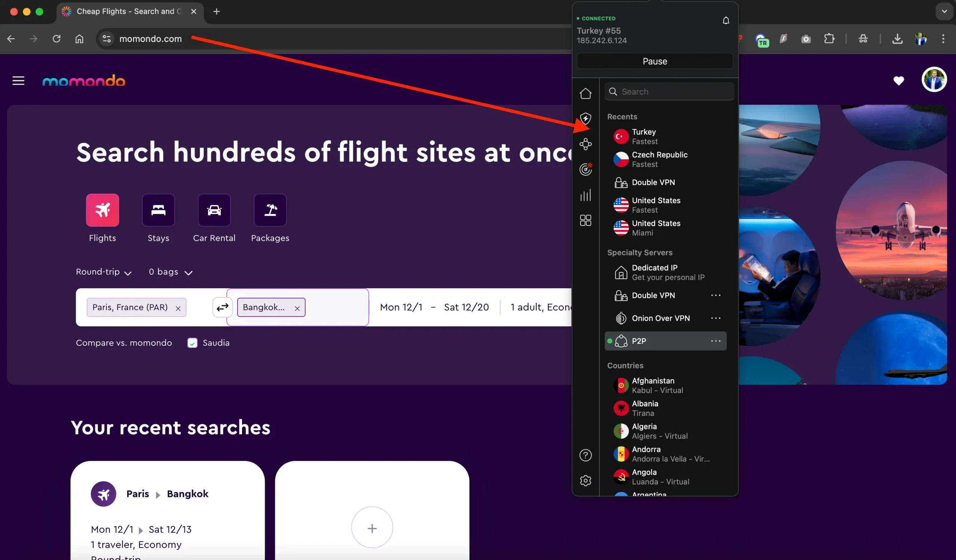Open NordVPN settings gear
The image size is (956, 560).
click(x=585, y=480)
